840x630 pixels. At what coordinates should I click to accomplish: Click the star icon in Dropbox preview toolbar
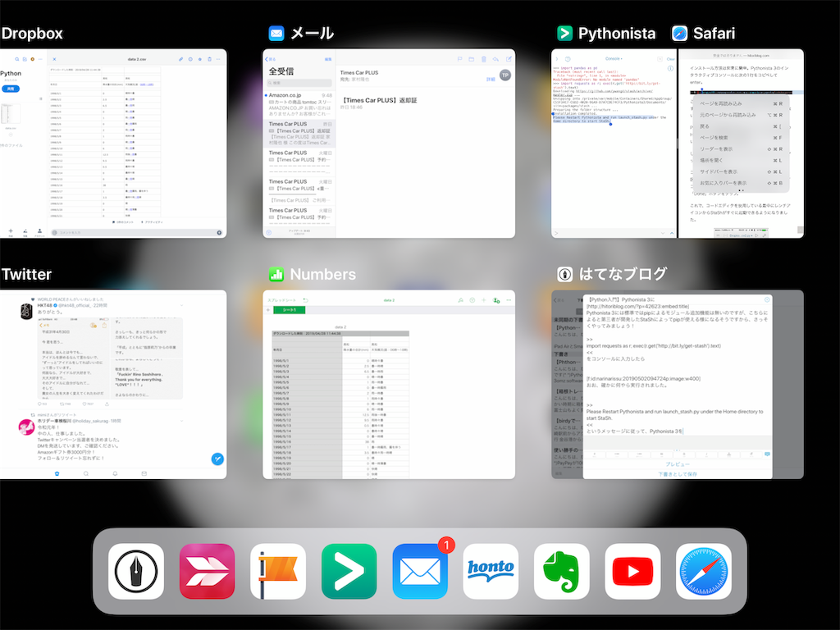(x=200, y=59)
